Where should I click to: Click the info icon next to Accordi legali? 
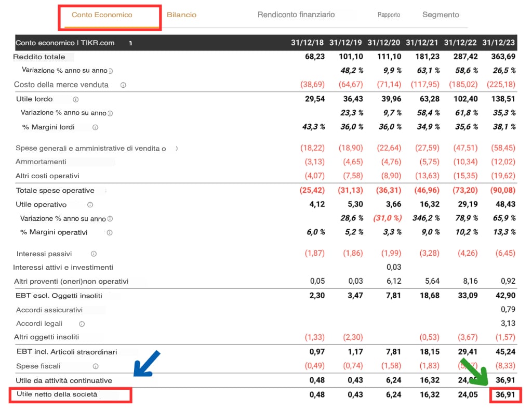pyautogui.click(x=82, y=323)
